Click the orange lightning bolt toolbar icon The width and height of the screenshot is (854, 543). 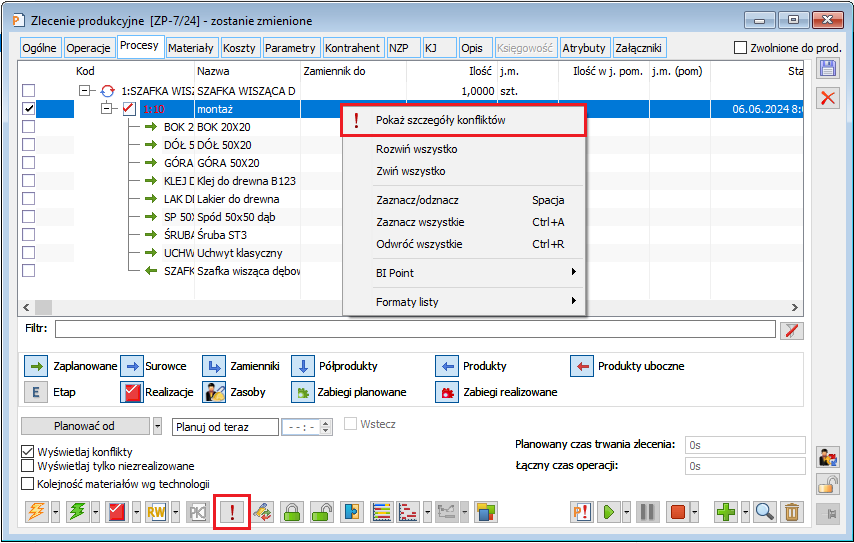coord(36,512)
